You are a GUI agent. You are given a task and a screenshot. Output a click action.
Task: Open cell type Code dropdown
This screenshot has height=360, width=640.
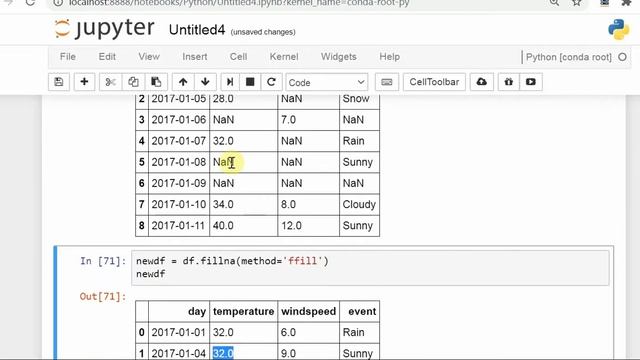[x=327, y=82]
